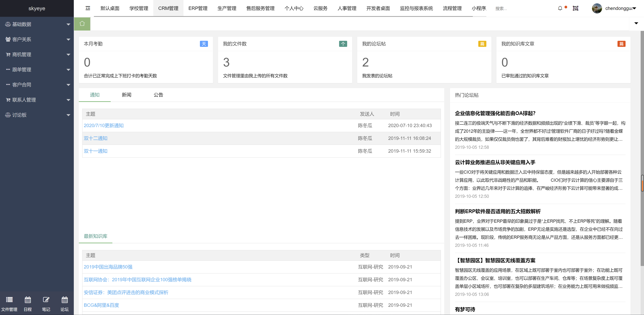Click the red 篇 badge on 我的知识库文章
This screenshot has height=315, width=644.
(x=622, y=44)
